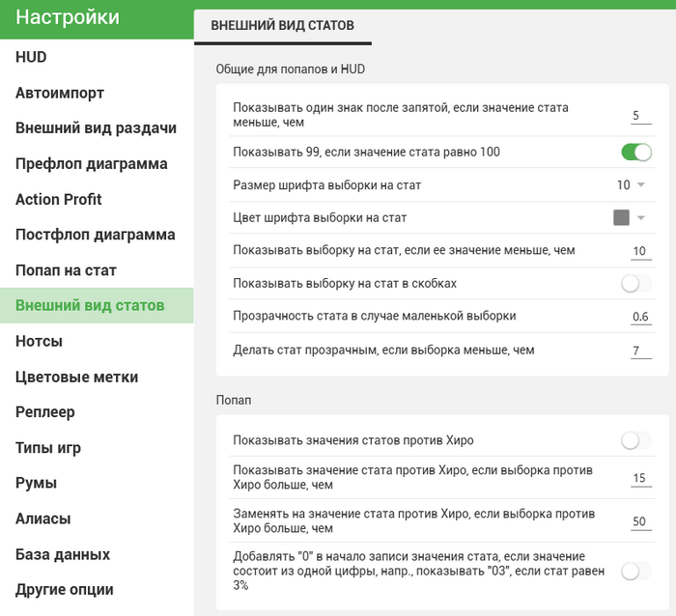Disable showing 99 when stat equals 100

[636, 153]
